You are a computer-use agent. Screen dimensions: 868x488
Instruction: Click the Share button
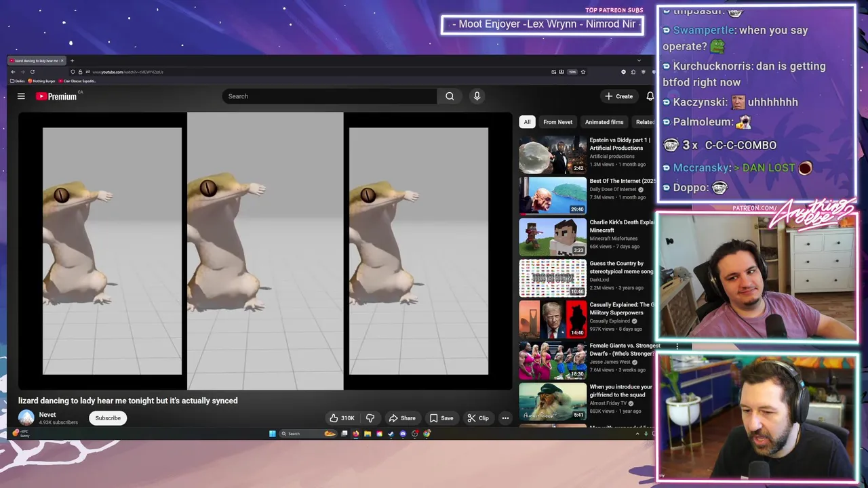click(x=402, y=418)
